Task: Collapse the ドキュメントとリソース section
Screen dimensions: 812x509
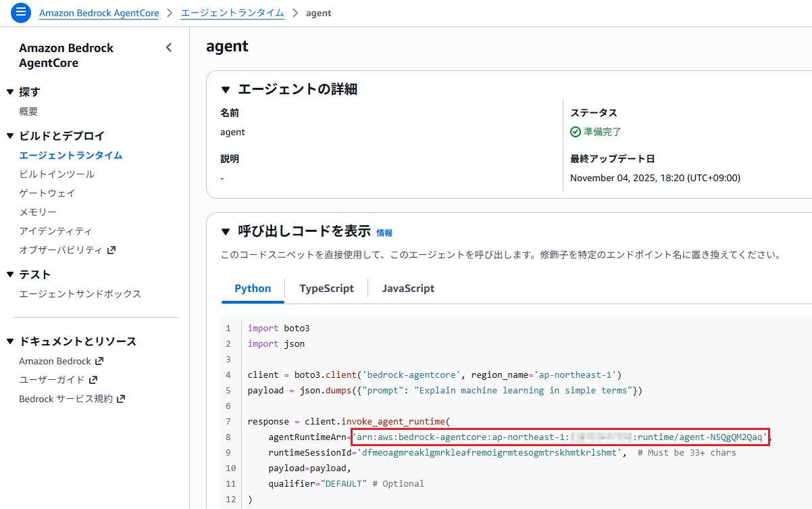Action: pos(10,341)
